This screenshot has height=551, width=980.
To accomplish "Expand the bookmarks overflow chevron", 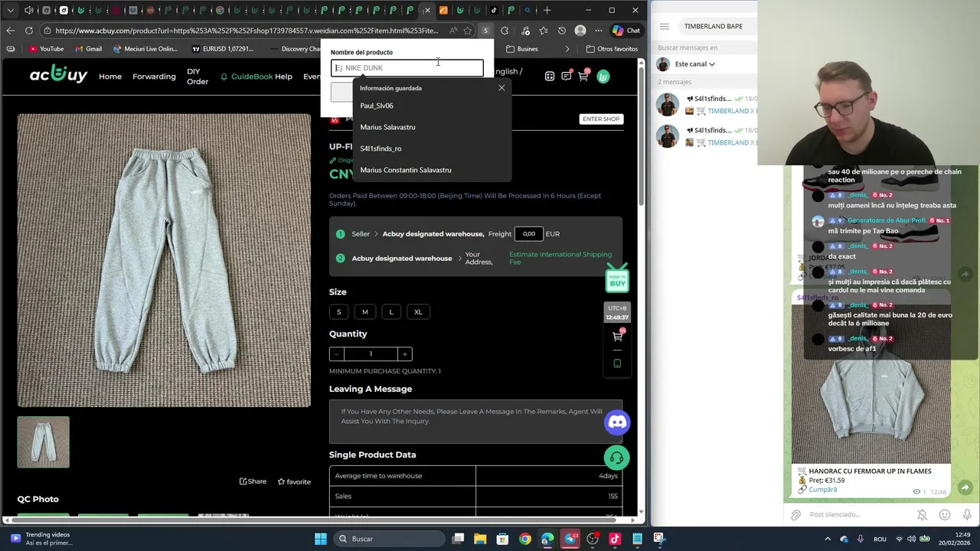I will 567,49.
